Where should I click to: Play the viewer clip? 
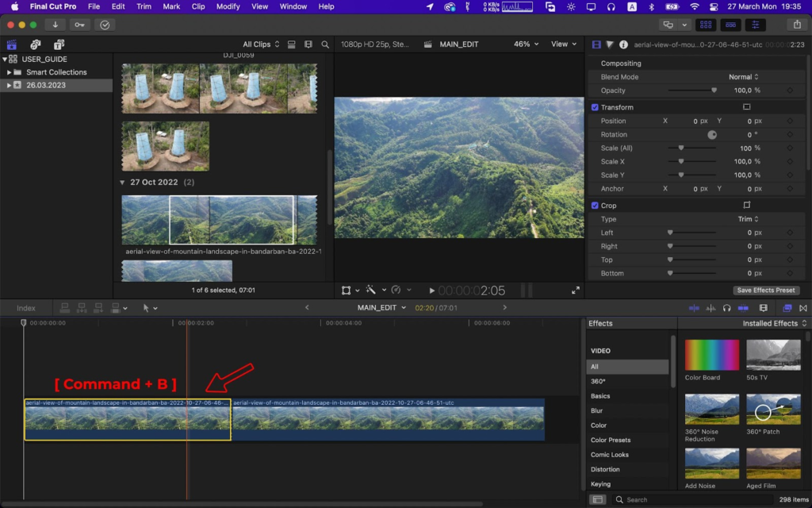(431, 291)
